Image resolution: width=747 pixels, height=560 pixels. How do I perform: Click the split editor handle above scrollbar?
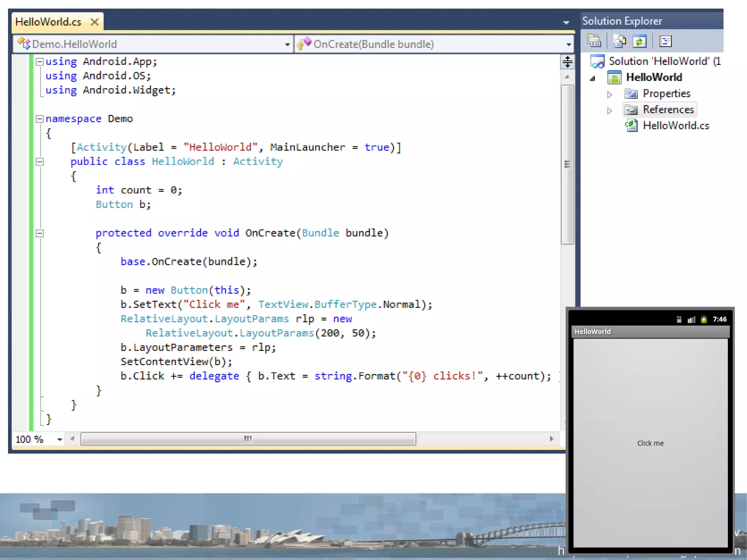[x=567, y=62]
